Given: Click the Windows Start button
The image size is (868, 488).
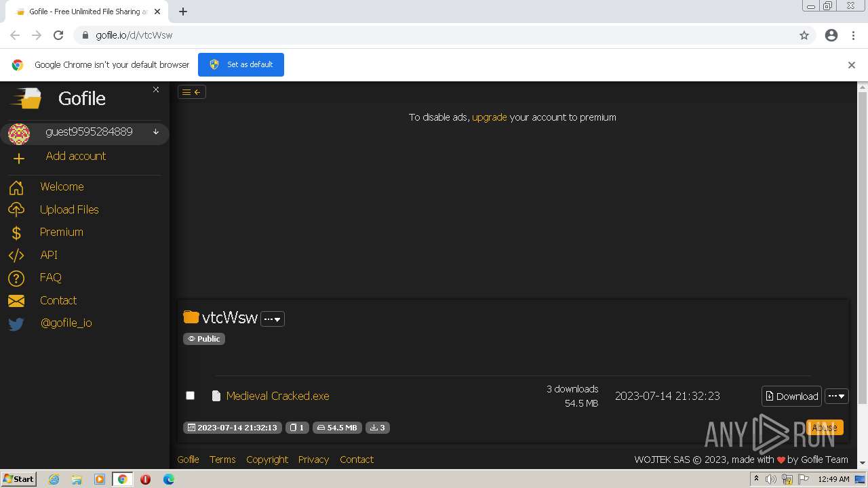Looking at the screenshot, I should tap(19, 479).
